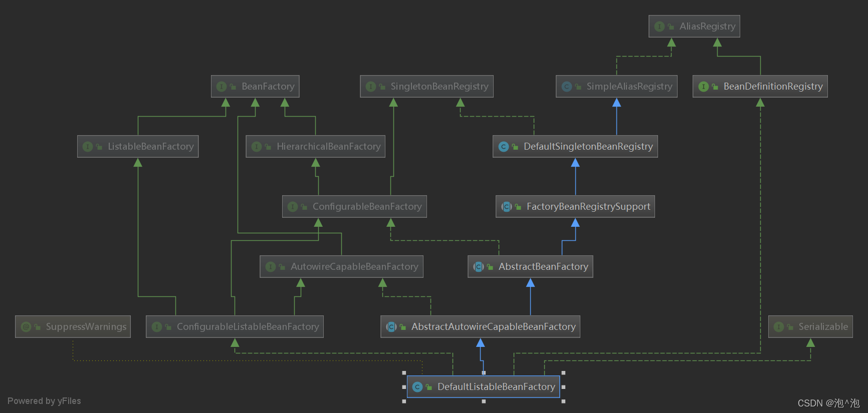Click the Serializable interface icon
The height and width of the screenshot is (413, 868).
[779, 327]
